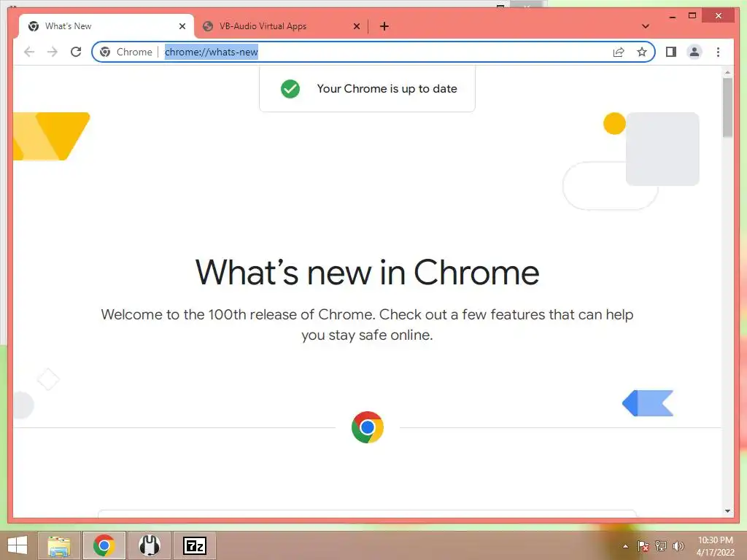Select the What's New tab
747x560 pixels.
pos(107,26)
